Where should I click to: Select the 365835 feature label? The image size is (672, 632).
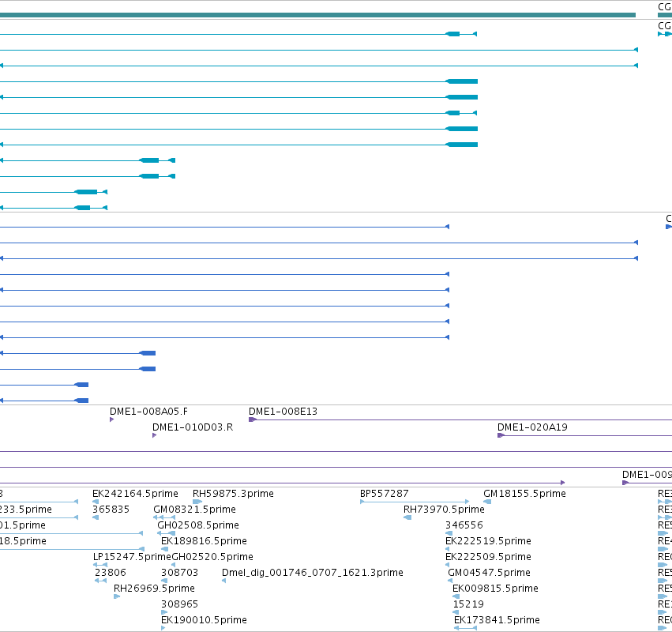[111, 510]
